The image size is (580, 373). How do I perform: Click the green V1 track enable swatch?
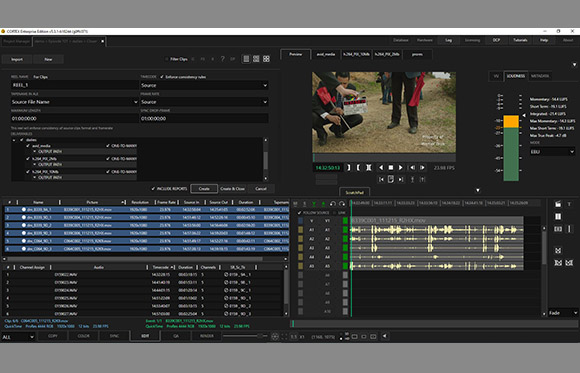pyautogui.click(x=345, y=221)
